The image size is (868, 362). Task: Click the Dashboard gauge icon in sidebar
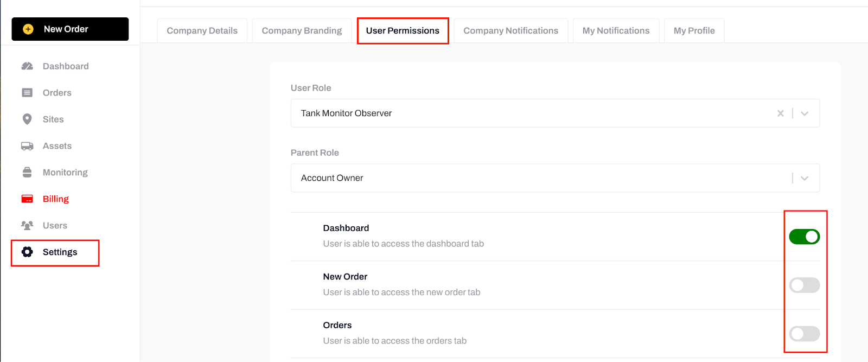(27, 66)
